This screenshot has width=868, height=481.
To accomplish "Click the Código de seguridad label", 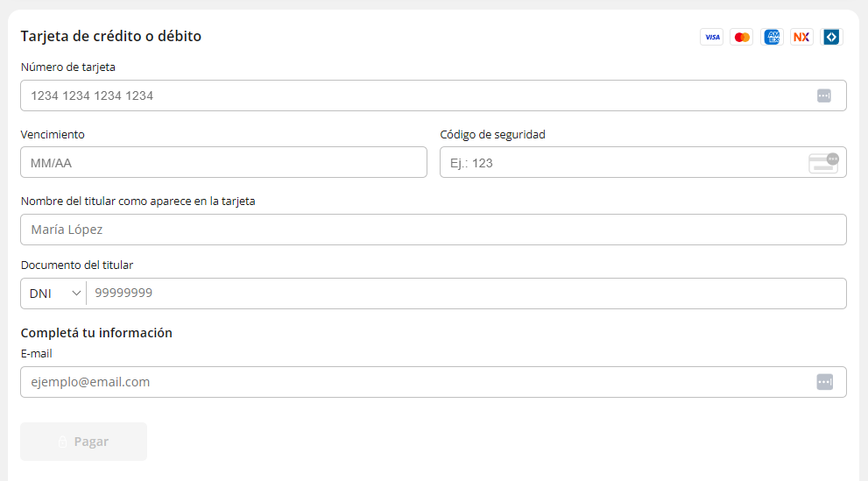I will click(492, 135).
